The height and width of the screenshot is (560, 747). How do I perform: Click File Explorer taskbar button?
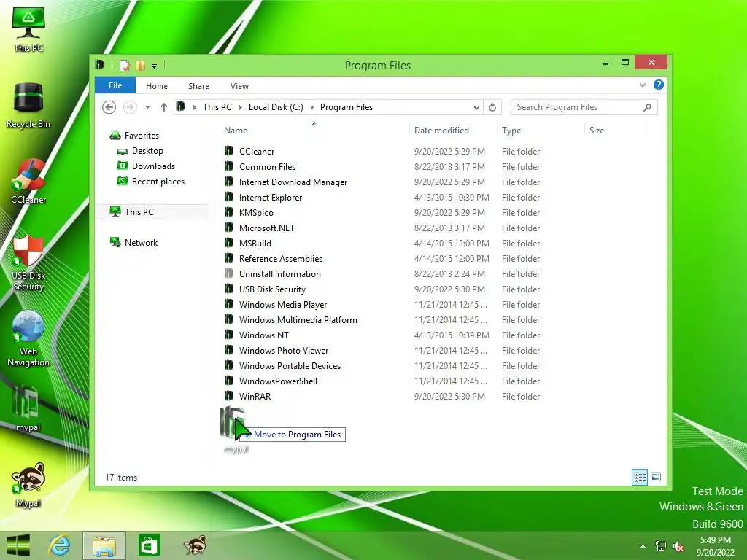104,545
